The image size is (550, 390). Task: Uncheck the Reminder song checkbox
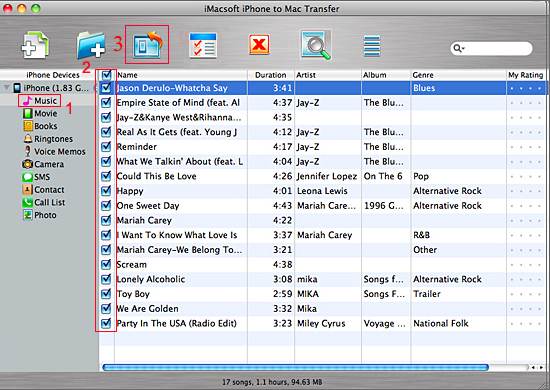coord(106,147)
